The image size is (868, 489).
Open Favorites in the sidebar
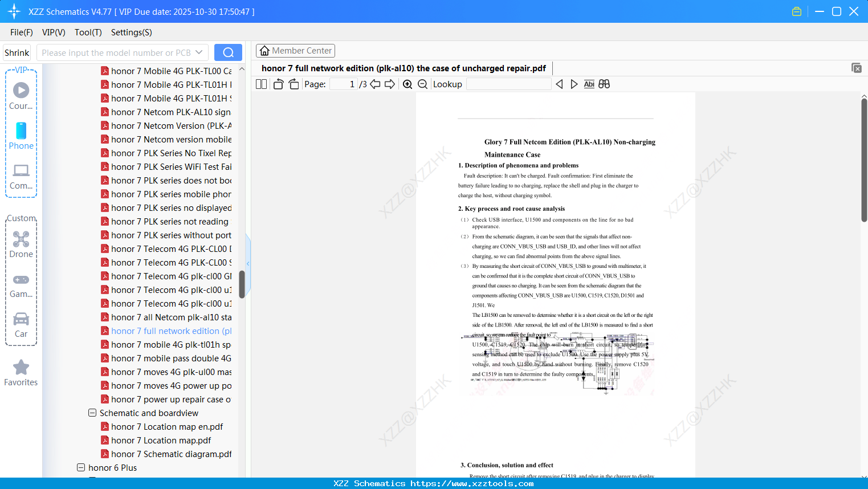[x=21, y=373]
